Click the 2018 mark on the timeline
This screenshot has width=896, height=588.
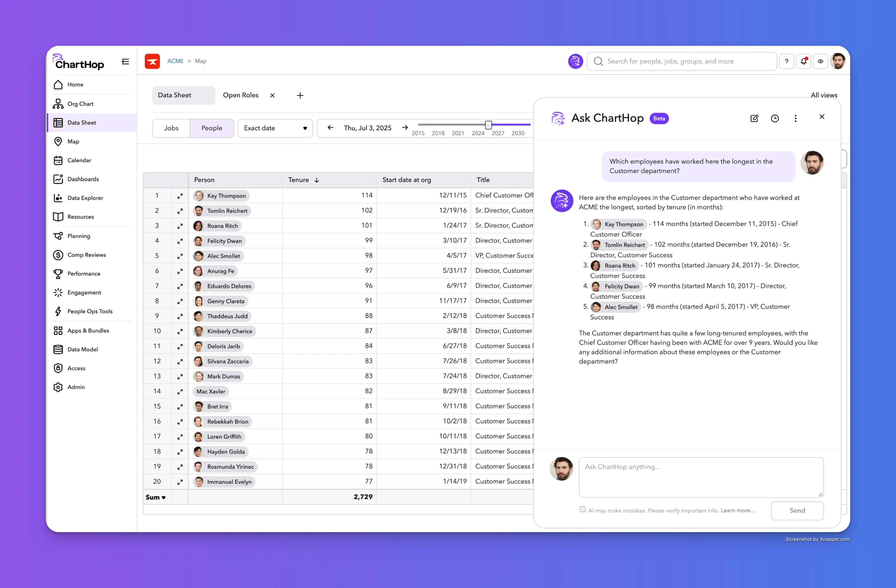click(438, 133)
